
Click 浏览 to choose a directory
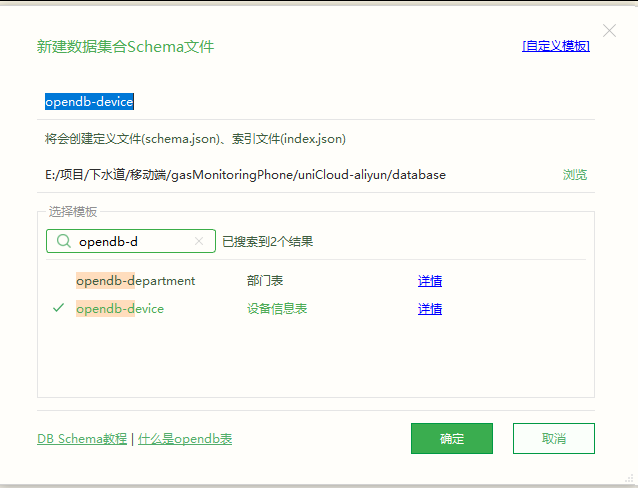575,175
